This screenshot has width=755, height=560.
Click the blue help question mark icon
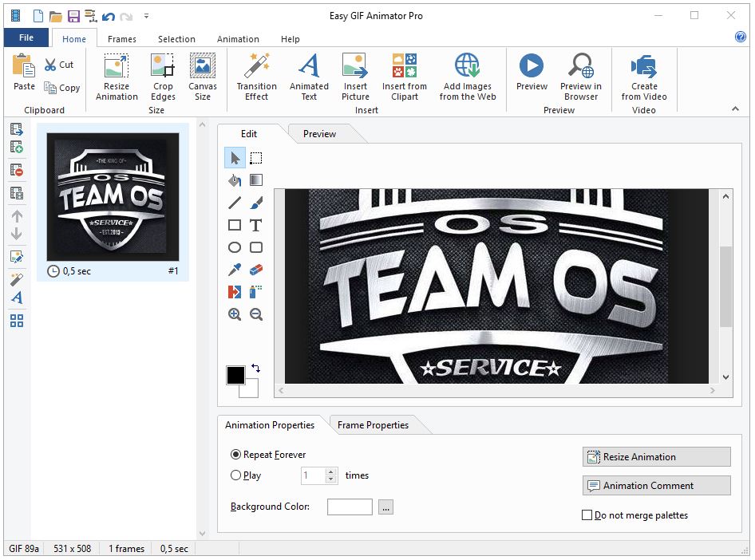click(x=741, y=37)
